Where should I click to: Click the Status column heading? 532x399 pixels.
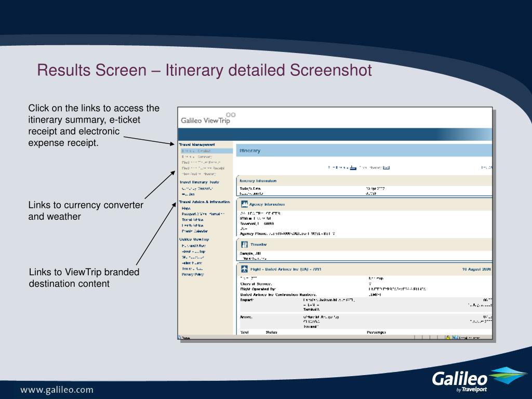(271, 332)
